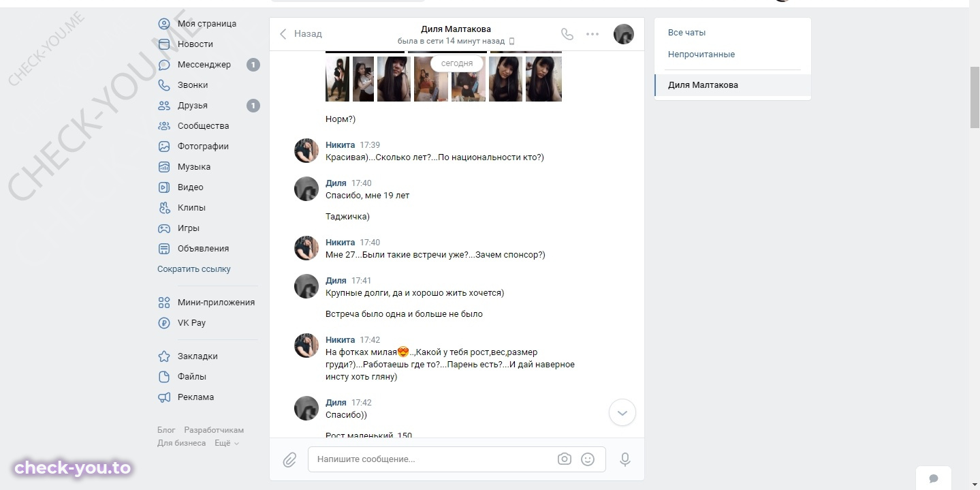Click sender name Никита at 17:42

[341, 340]
